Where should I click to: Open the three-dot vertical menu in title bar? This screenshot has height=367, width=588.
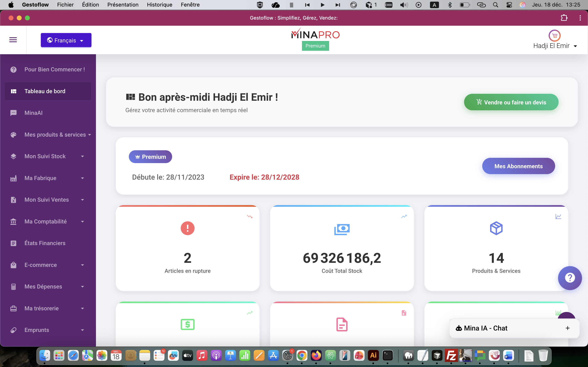coord(580,18)
